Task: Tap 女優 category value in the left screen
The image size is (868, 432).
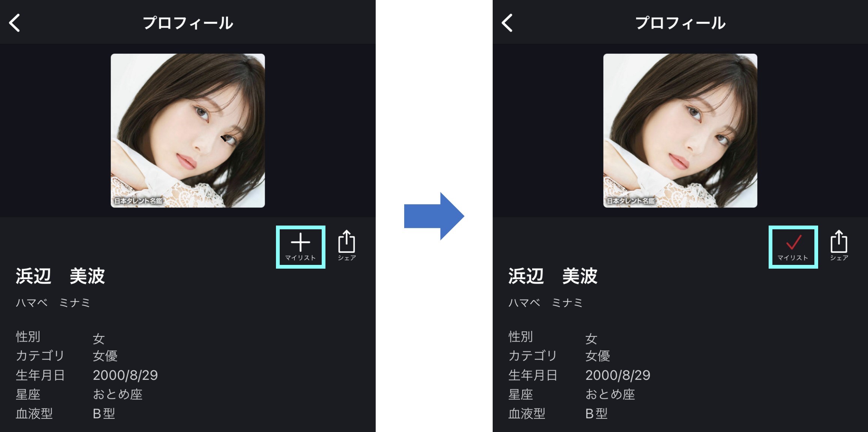Action: tap(105, 356)
